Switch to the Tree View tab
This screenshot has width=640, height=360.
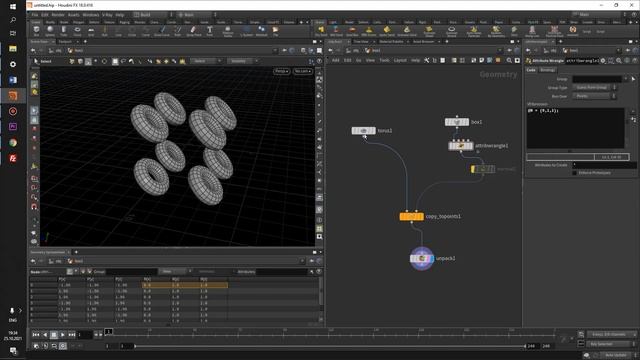coord(361,42)
